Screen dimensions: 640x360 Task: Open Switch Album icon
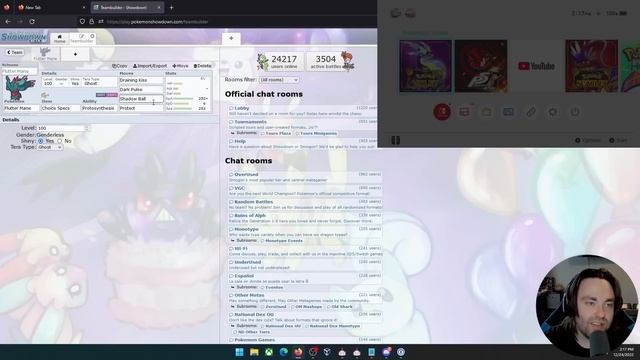pyautogui.click(x=508, y=112)
